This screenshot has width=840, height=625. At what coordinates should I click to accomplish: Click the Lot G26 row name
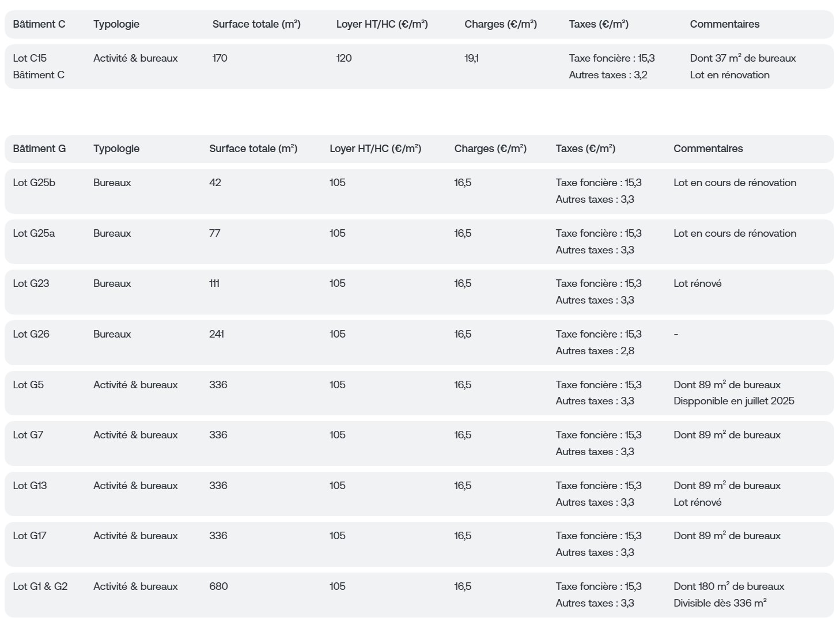click(x=31, y=334)
